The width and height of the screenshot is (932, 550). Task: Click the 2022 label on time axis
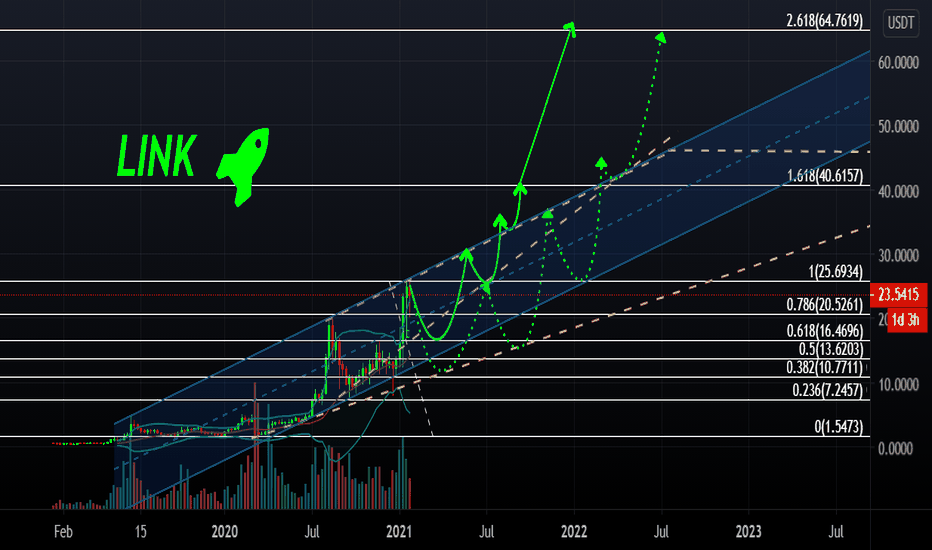click(x=574, y=532)
